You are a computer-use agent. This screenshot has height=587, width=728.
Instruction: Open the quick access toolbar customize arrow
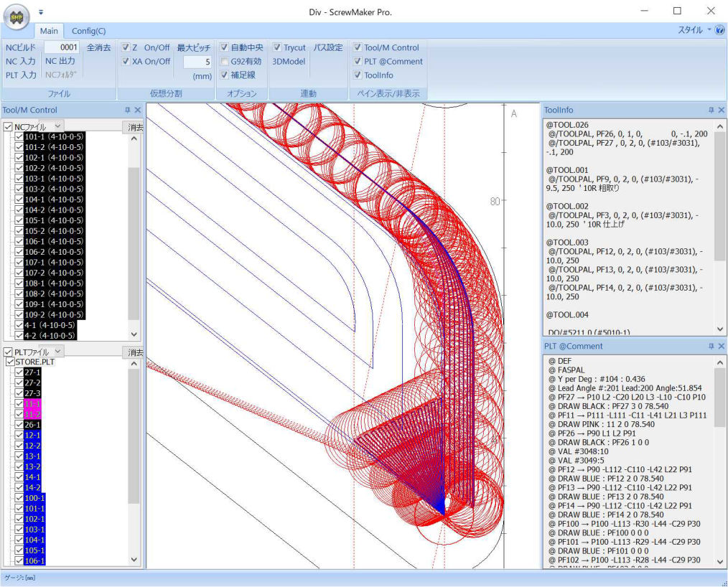[x=41, y=12]
